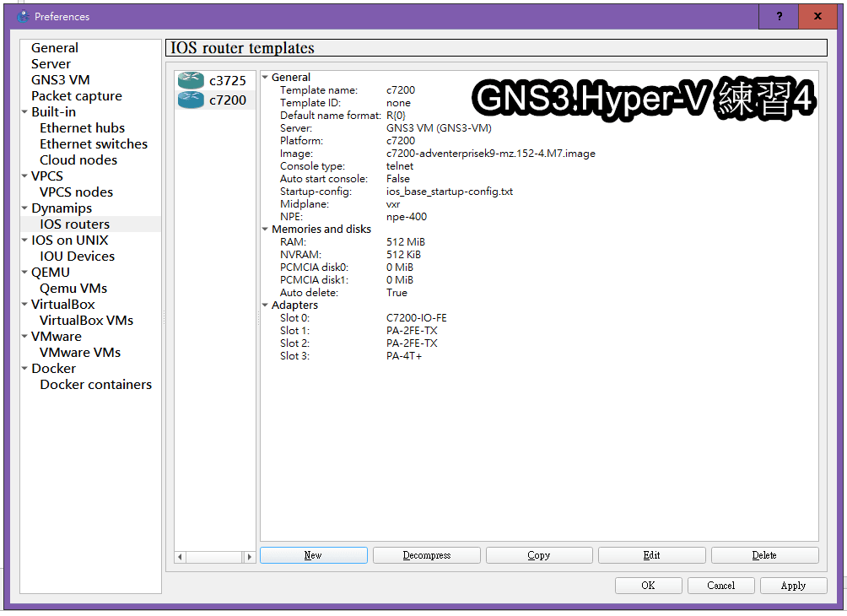Click the Edit template button
The width and height of the screenshot is (847, 616).
point(652,555)
